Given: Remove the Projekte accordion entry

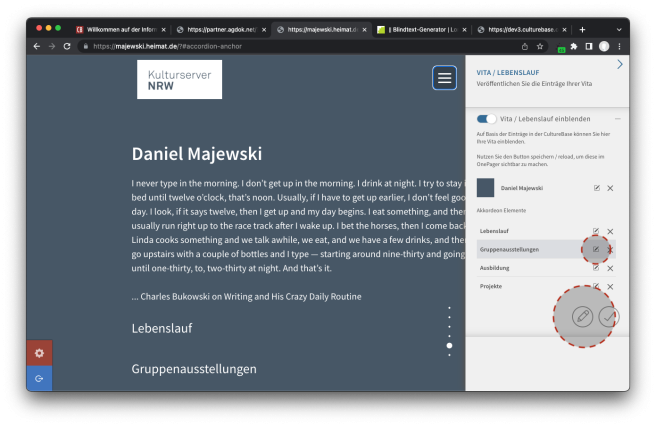Looking at the screenshot, I should [610, 287].
